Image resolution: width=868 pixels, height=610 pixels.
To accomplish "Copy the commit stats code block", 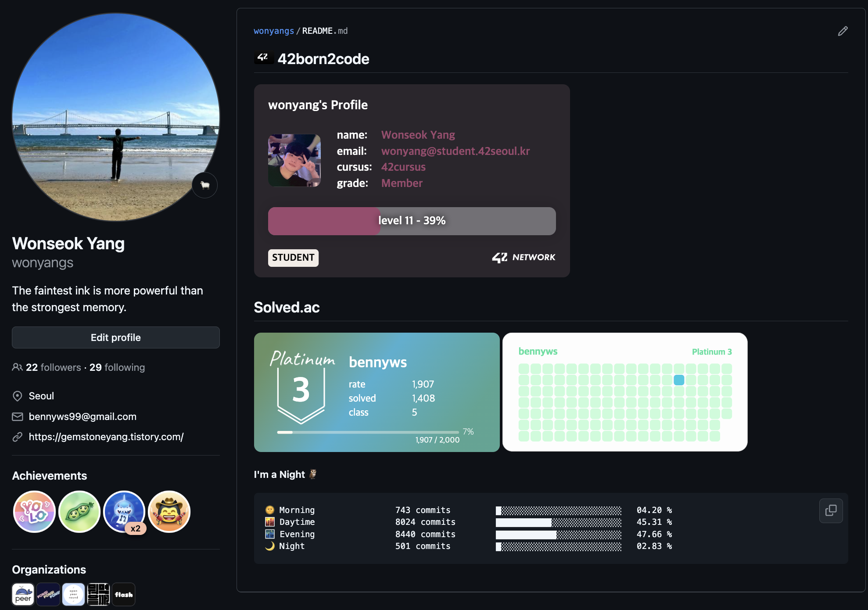I will (831, 510).
